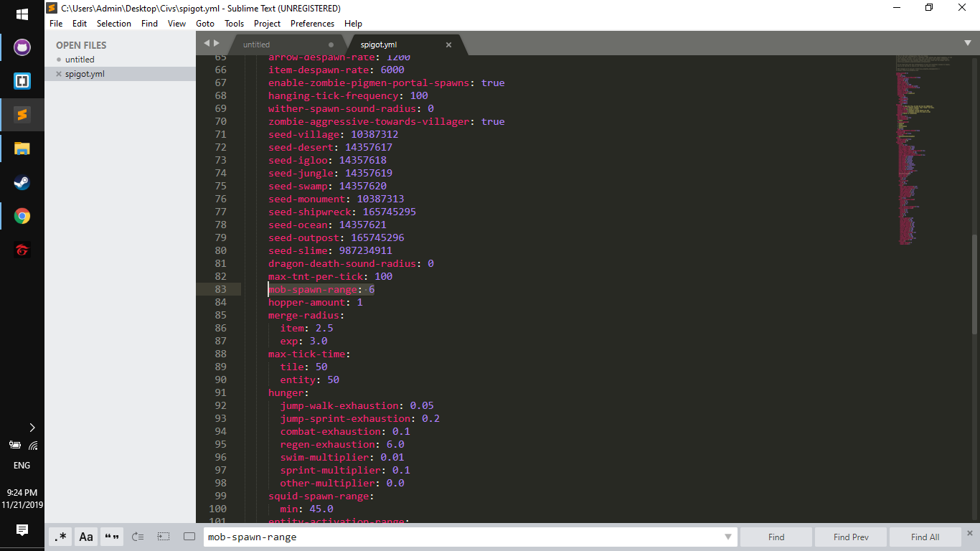Click line number 83 in gutter
Screen dimensions: 980x551
[220, 289]
